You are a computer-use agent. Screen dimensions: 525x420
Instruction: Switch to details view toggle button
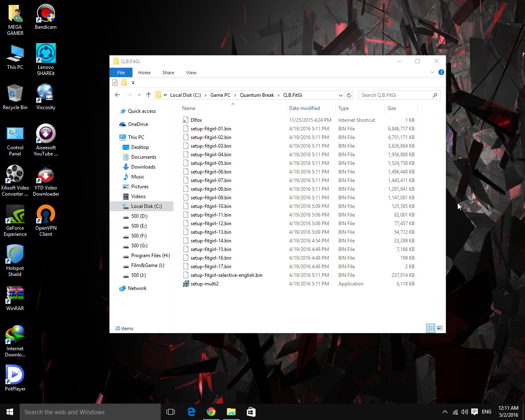point(431,328)
